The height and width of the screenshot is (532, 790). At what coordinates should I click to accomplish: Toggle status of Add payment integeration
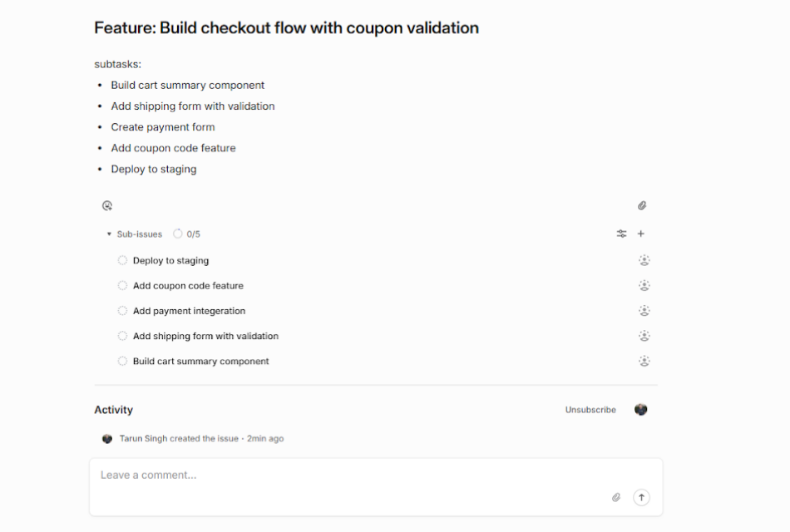click(123, 311)
